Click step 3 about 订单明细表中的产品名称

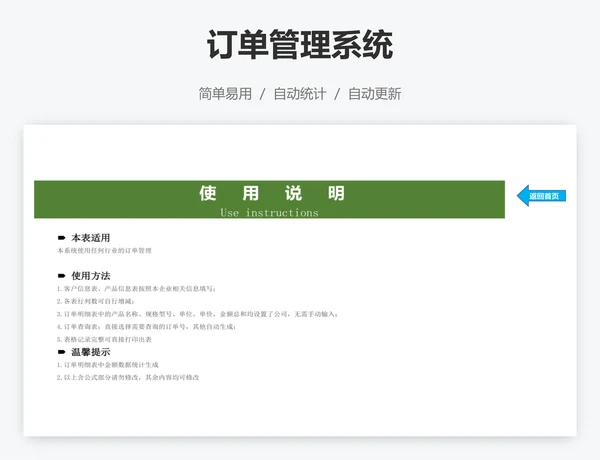(197, 314)
